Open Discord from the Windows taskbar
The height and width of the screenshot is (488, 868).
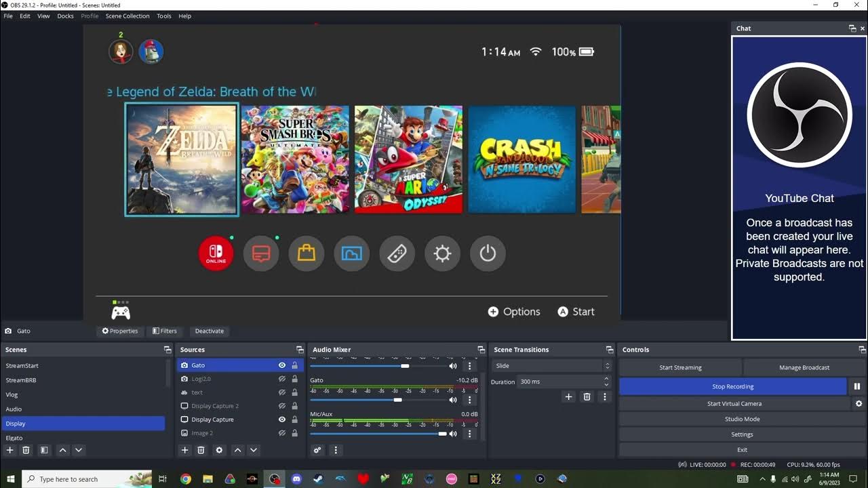296,479
